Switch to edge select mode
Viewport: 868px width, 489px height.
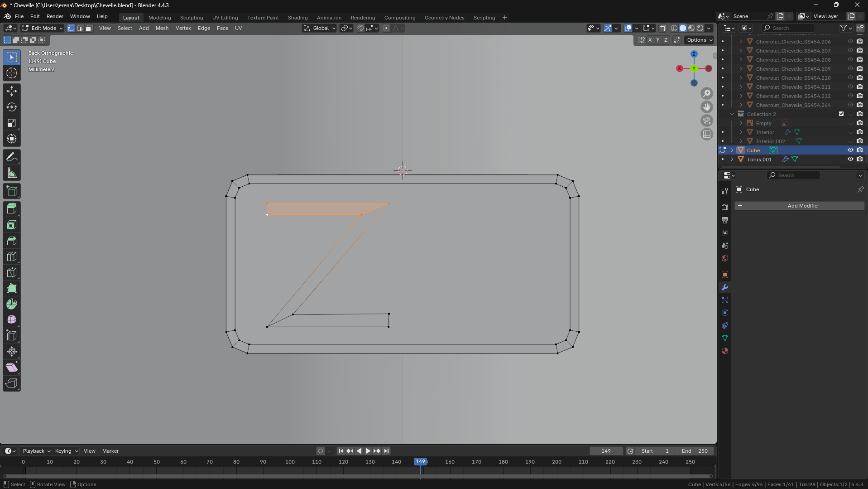(80, 28)
